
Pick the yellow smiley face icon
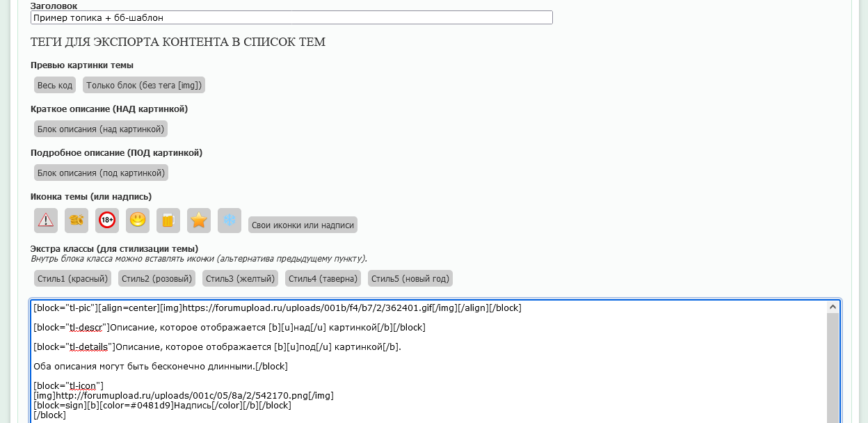pos(138,221)
